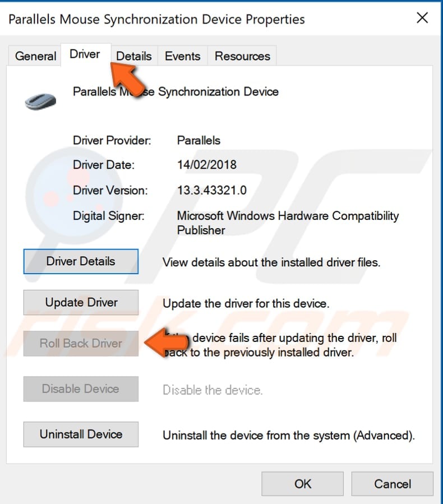Click 'Uninstall the device from the system' text

coord(289,436)
